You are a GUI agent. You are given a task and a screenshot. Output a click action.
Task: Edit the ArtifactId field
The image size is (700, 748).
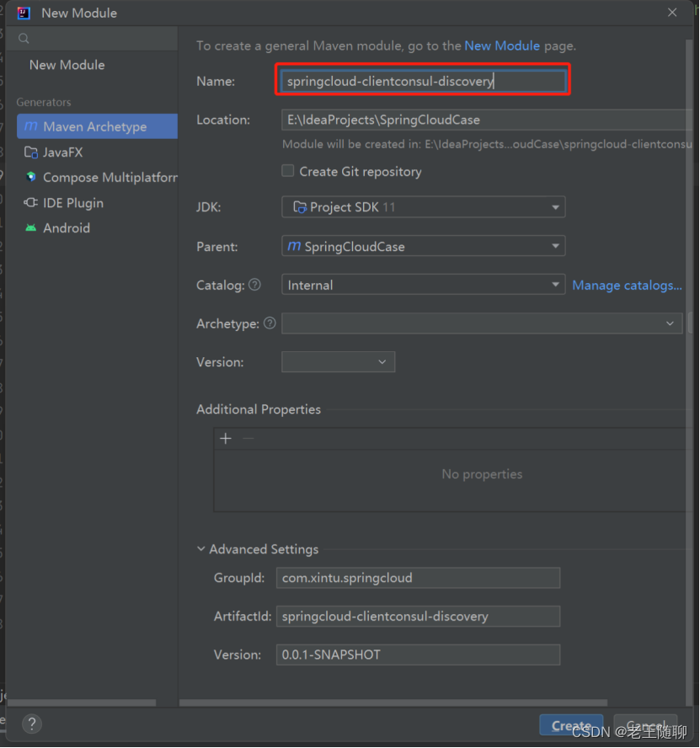point(418,617)
